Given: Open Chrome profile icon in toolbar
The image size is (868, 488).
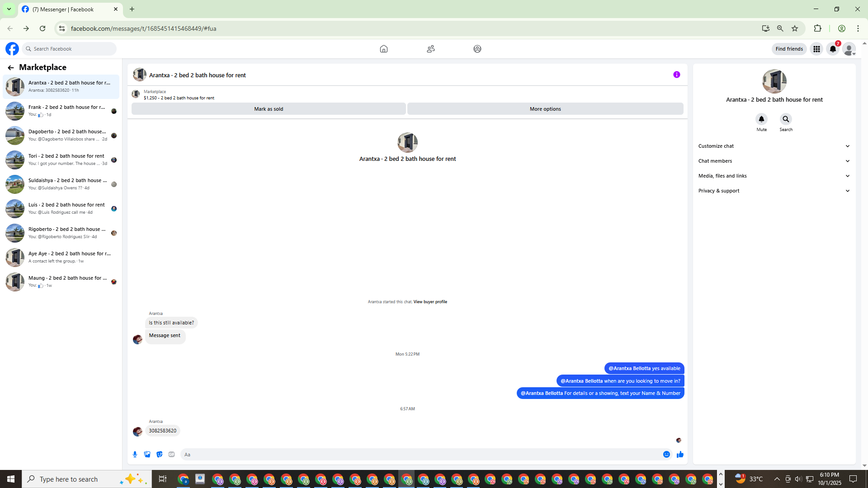Looking at the screenshot, I should coord(842,28).
